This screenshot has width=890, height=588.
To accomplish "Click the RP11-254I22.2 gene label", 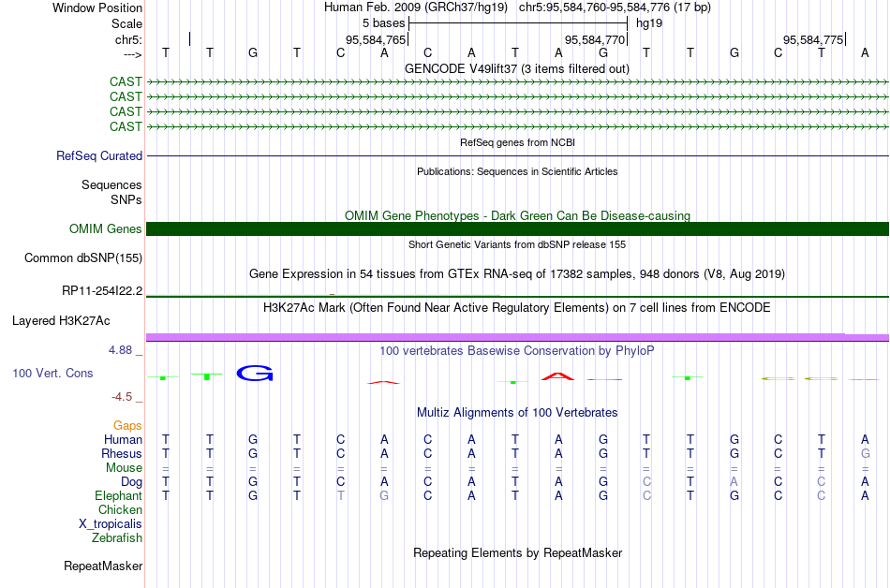I will coord(102,291).
